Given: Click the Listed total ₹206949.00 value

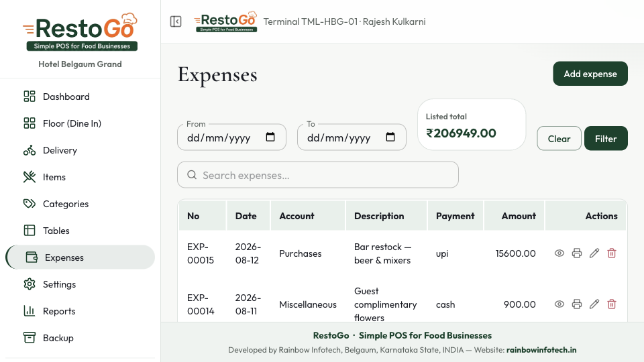Looking at the screenshot, I should (x=461, y=133).
